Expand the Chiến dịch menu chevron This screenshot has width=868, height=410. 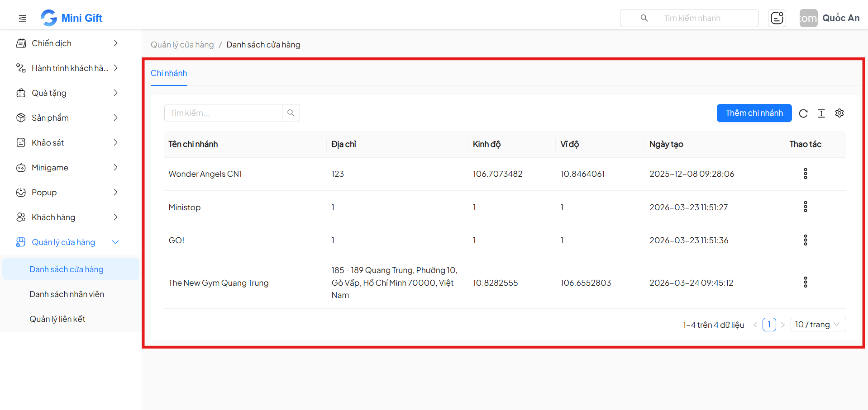click(115, 43)
